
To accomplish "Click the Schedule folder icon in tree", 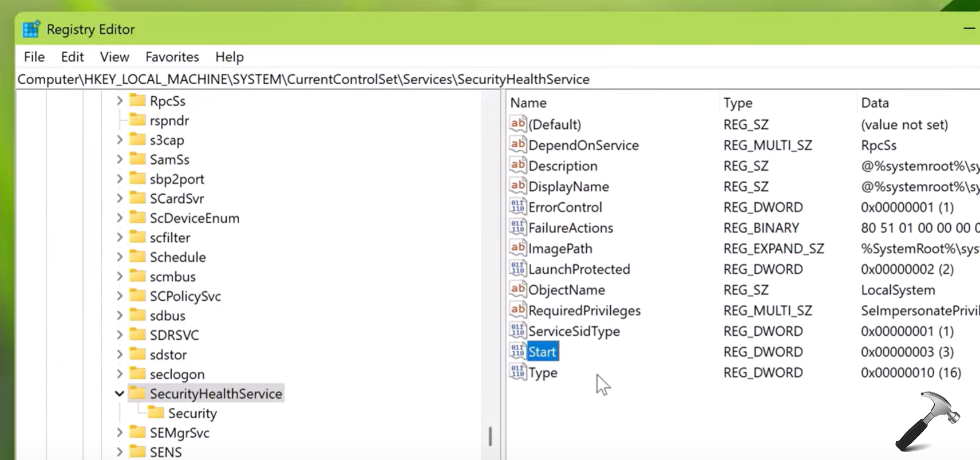I will (137, 257).
